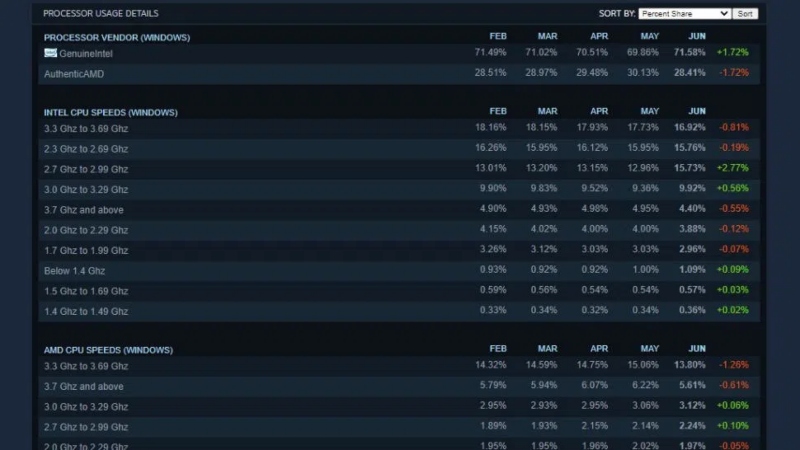
Task: Click the 1.4 Ghz to 1.49 Ghz row
Action: [86, 311]
